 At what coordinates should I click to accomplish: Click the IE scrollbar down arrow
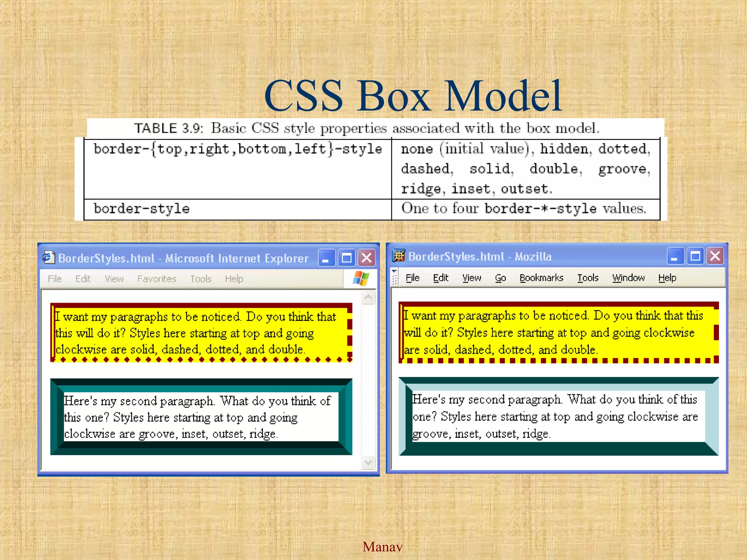click(x=368, y=462)
